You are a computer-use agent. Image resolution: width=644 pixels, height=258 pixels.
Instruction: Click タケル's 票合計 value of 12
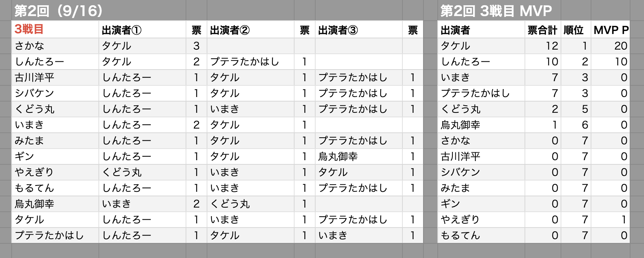552,46
